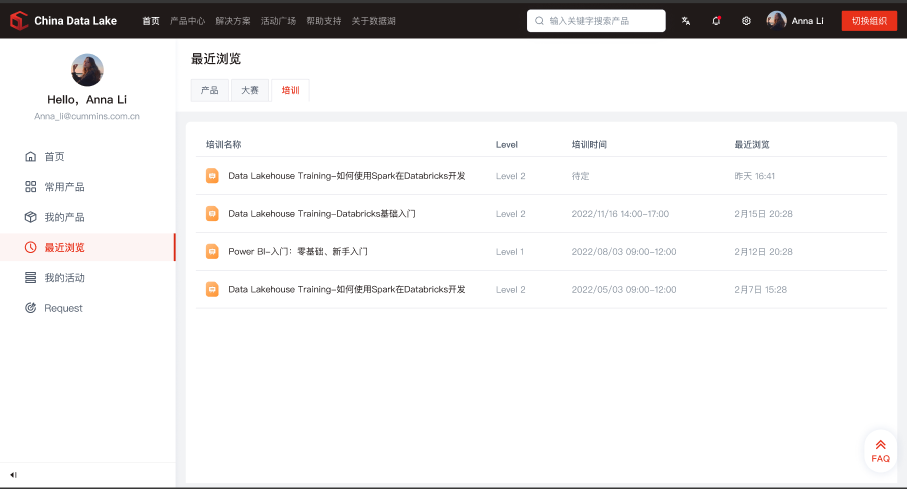
Task: Open the notifications bell icon
Action: tap(716, 21)
